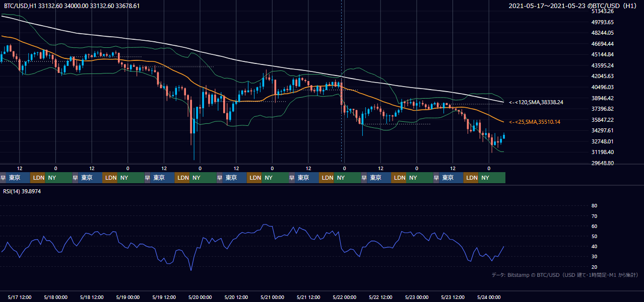Image resolution: width=644 pixels, height=302 pixels.
Task: Select the 120 SMA 38338.24 label
Action: point(536,102)
